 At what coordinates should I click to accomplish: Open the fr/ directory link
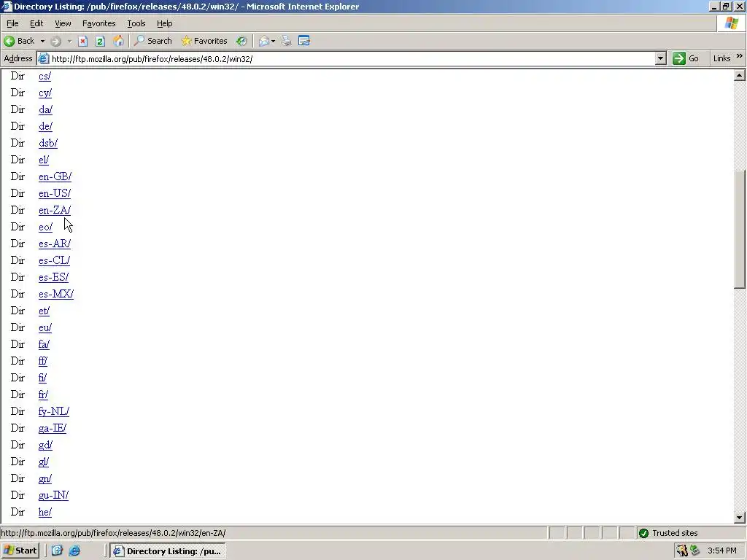tap(43, 394)
